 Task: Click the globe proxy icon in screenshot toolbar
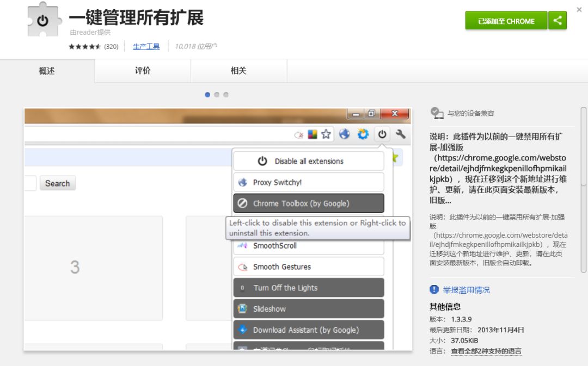pyautogui.click(x=344, y=134)
